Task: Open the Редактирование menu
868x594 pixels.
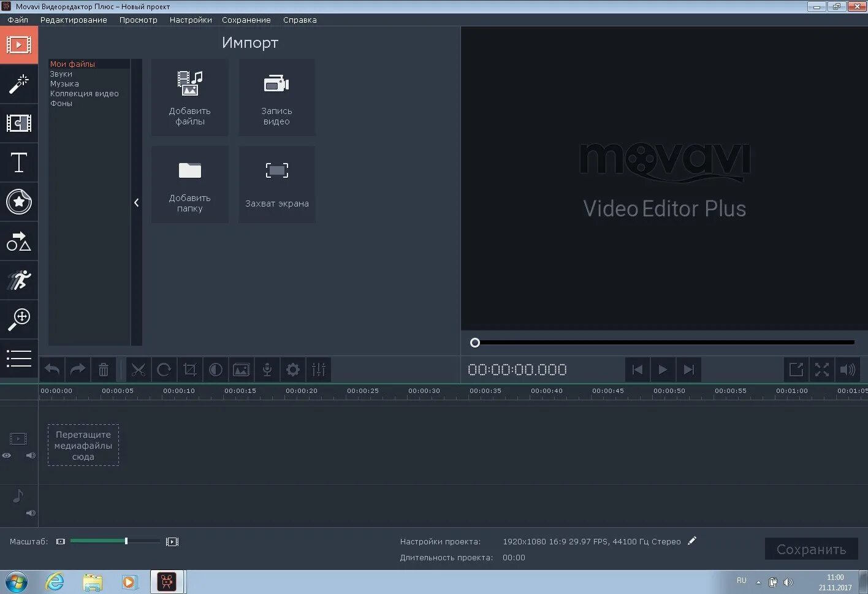Action: click(74, 20)
